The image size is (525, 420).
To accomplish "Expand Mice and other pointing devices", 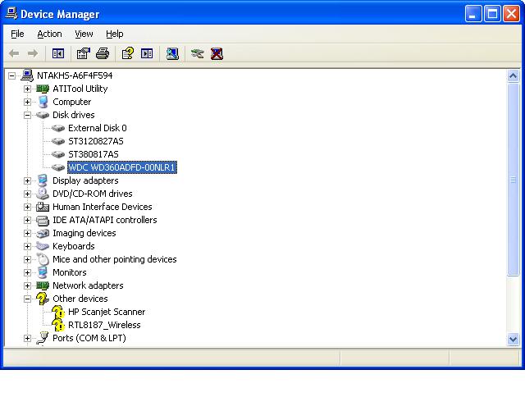I will point(27,259).
